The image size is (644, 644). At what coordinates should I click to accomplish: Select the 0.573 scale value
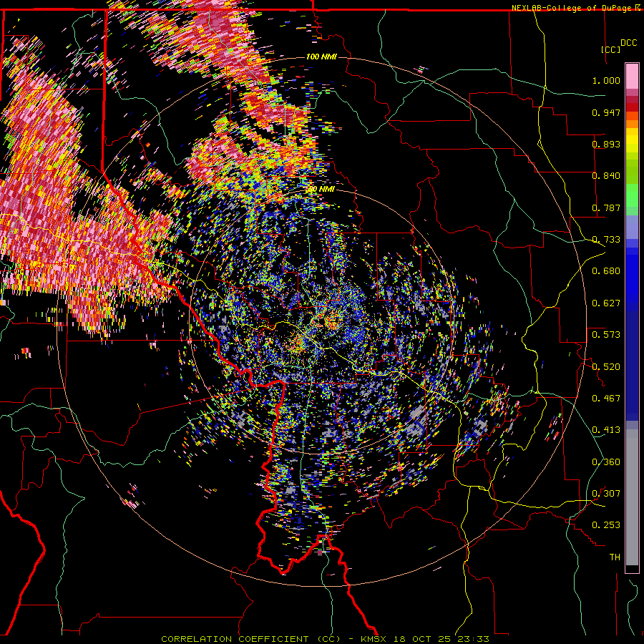click(606, 335)
